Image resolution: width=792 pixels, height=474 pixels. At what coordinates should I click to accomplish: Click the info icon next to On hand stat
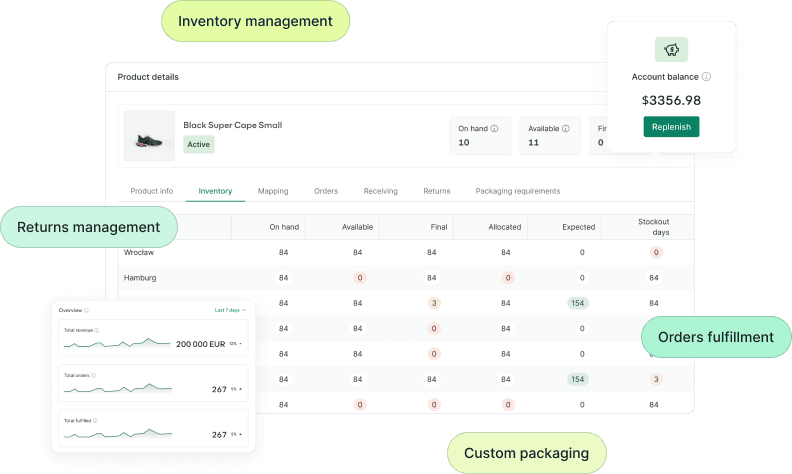click(494, 128)
